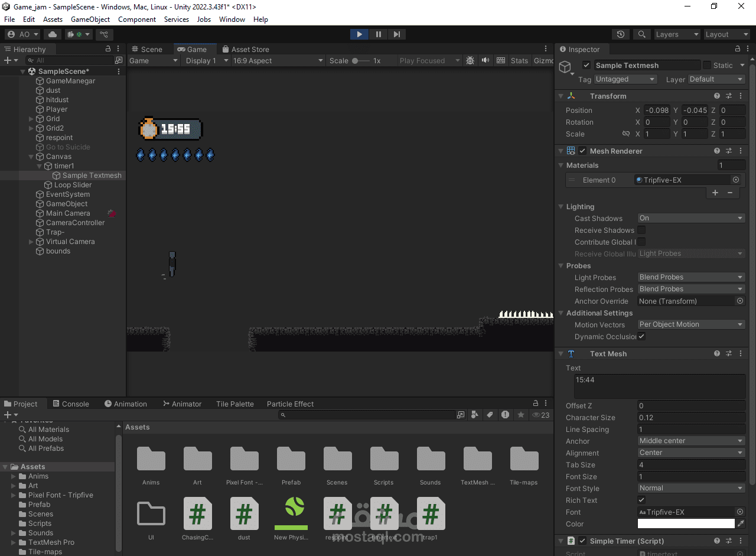Click the Play button to start the game
The image size is (756, 556).
click(359, 34)
